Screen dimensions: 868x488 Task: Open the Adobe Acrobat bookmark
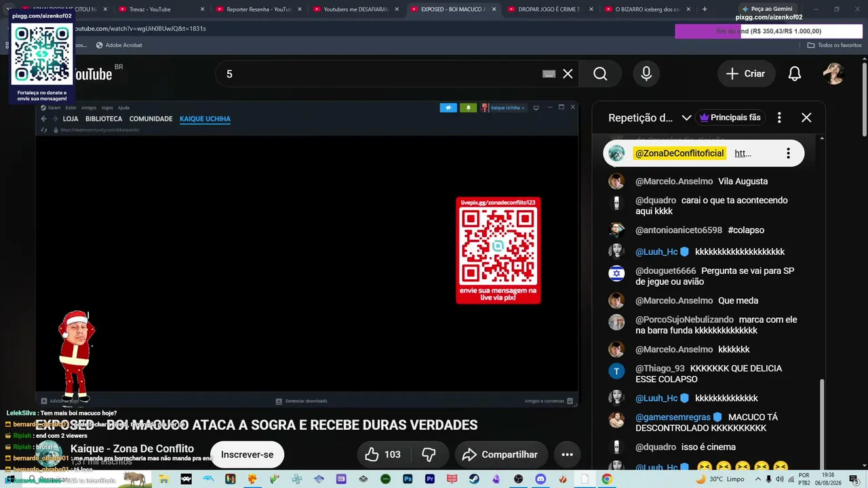pos(119,45)
